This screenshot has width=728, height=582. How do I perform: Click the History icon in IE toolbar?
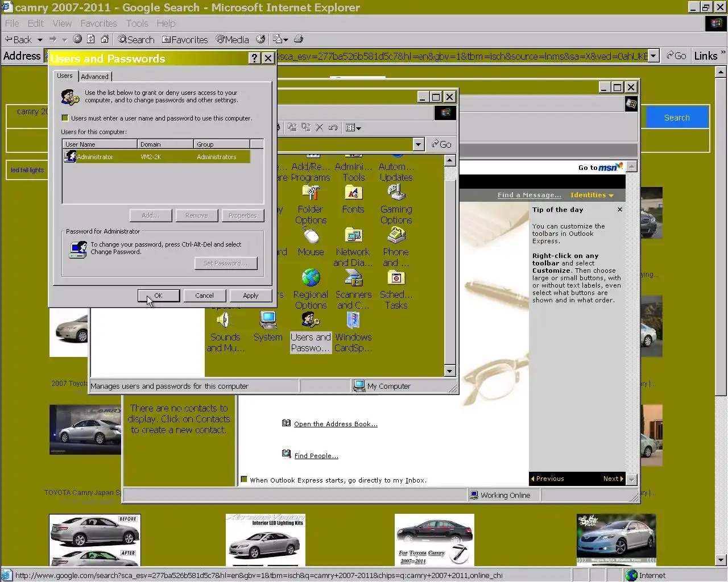[260, 39]
